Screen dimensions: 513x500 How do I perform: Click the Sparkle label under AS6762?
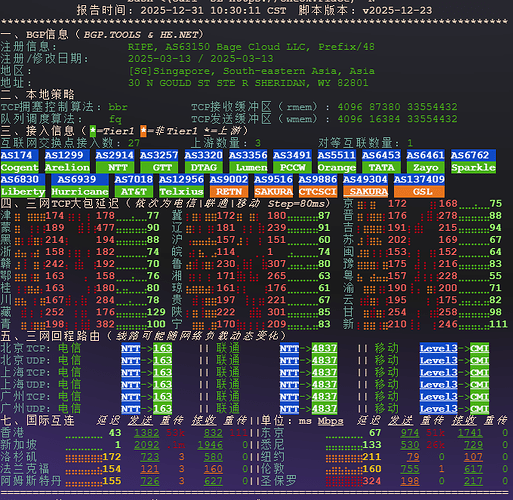point(473,167)
